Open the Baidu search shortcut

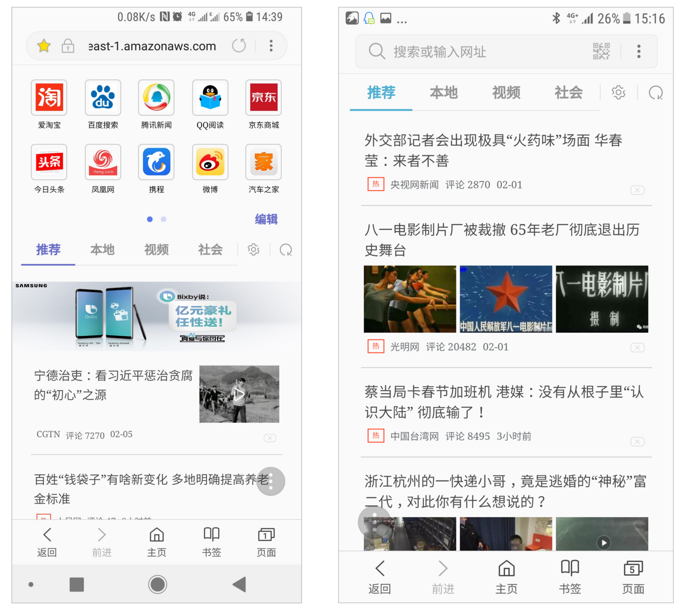coord(103,98)
